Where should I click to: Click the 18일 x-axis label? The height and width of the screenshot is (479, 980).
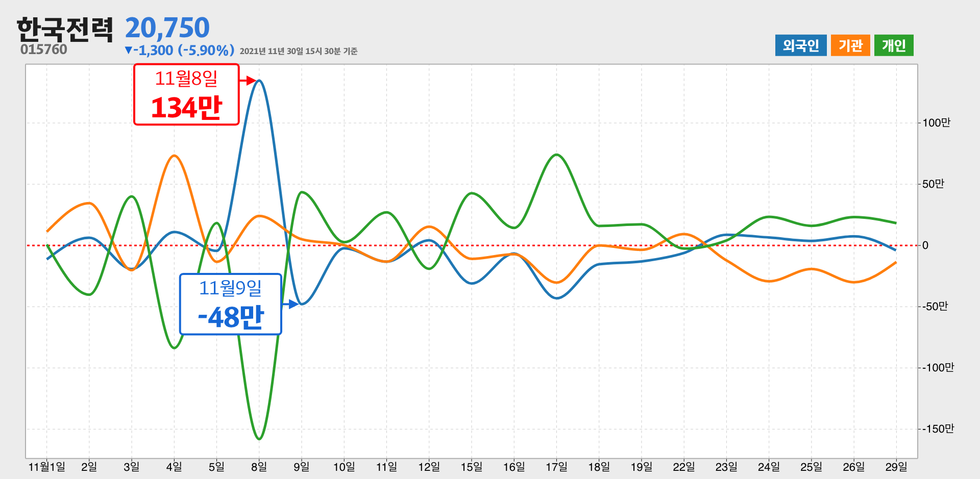click(599, 467)
